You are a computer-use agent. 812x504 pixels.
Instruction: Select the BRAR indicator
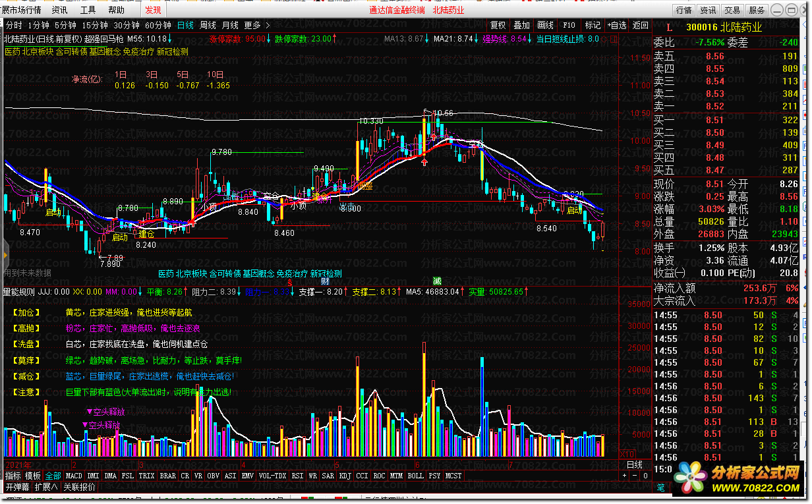[x=168, y=476]
